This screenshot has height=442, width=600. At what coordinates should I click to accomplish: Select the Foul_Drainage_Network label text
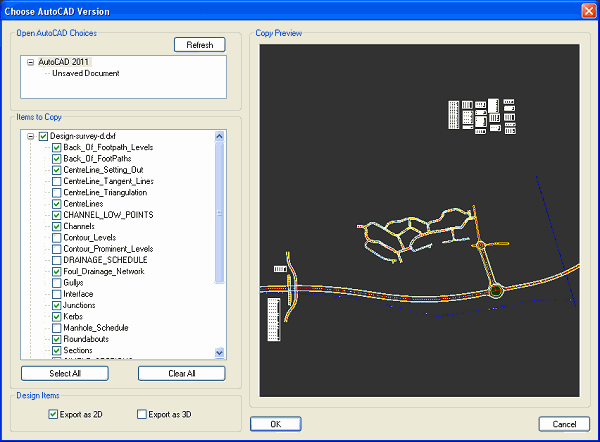(104, 271)
